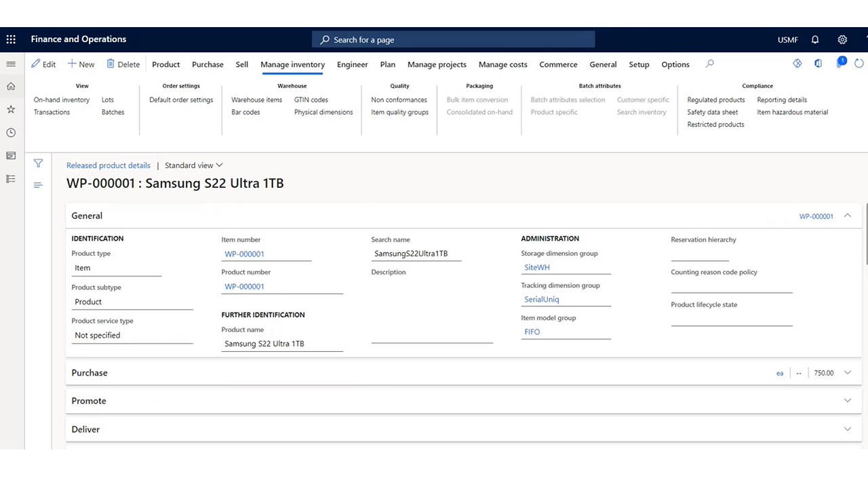Click the Product subtype field

point(132,302)
